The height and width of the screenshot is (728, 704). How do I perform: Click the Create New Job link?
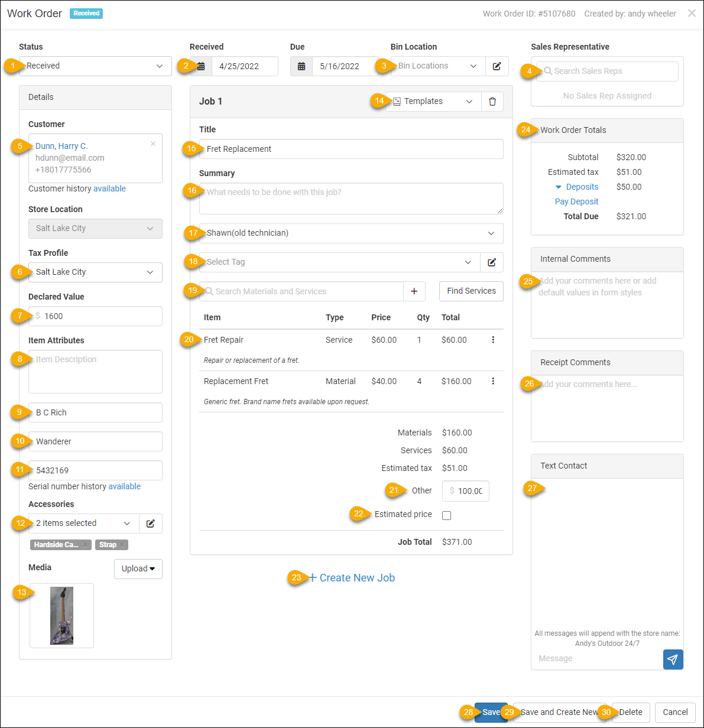click(x=352, y=578)
